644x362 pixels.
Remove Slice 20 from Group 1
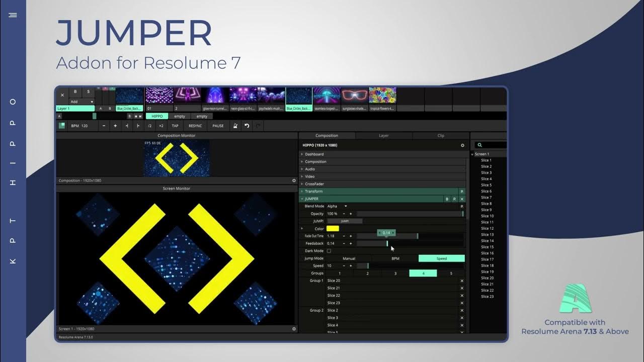(462, 281)
